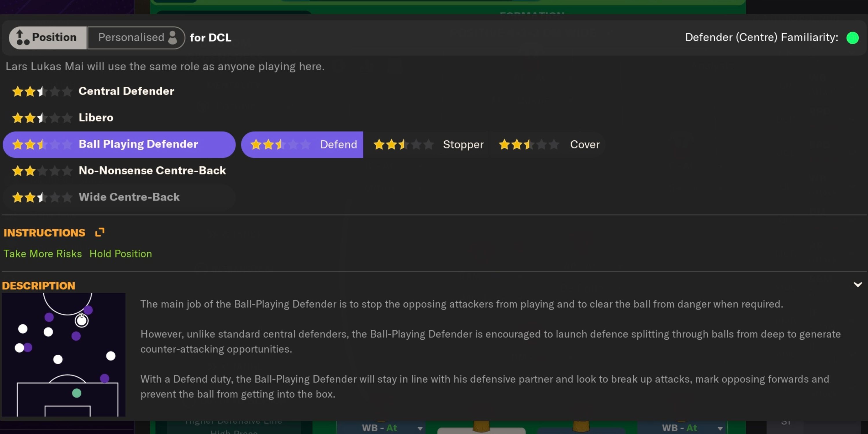Keep the Defend duty selected

(x=338, y=145)
